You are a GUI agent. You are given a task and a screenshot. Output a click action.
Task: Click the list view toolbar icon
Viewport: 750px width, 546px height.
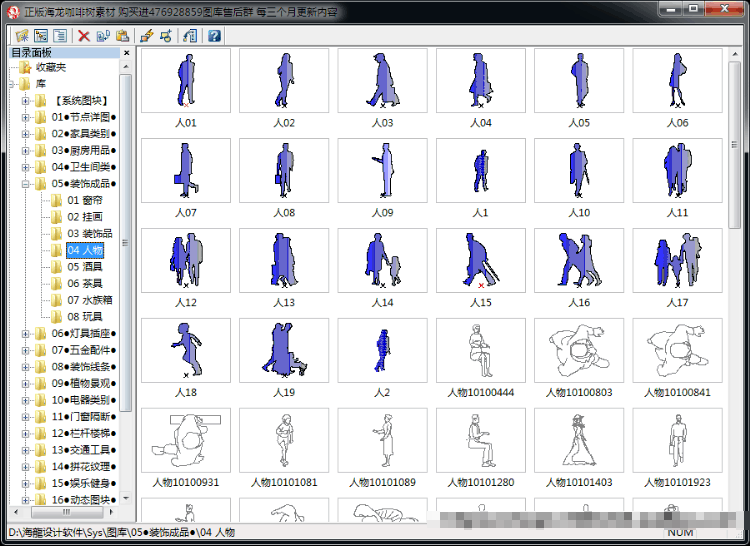tap(60, 36)
